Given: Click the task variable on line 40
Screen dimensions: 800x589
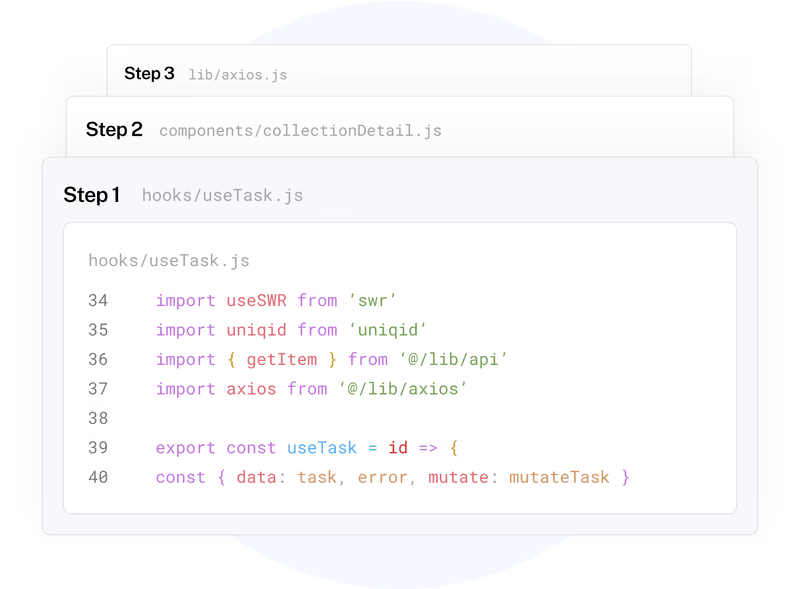Looking at the screenshot, I should tap(317, 477).
